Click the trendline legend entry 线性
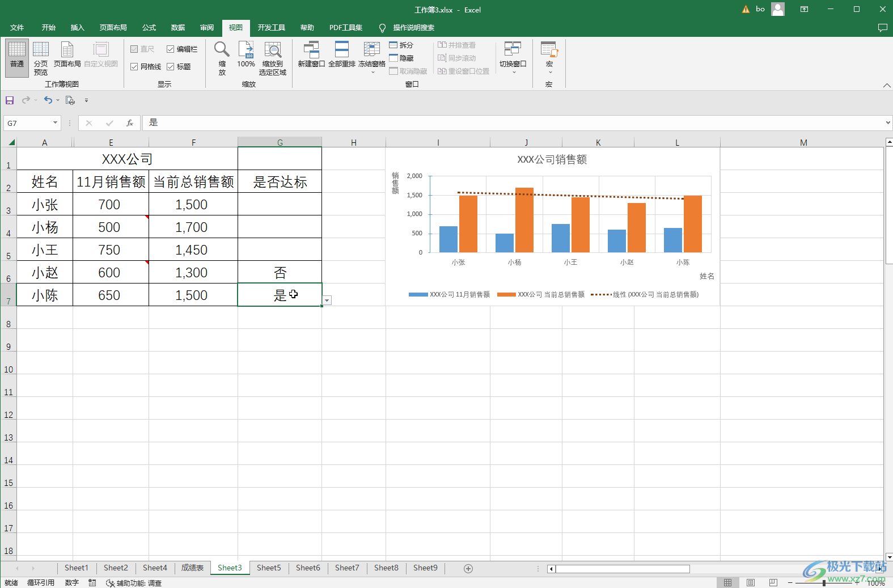Viewport: 893px width, 588px height. coord(645,295)
